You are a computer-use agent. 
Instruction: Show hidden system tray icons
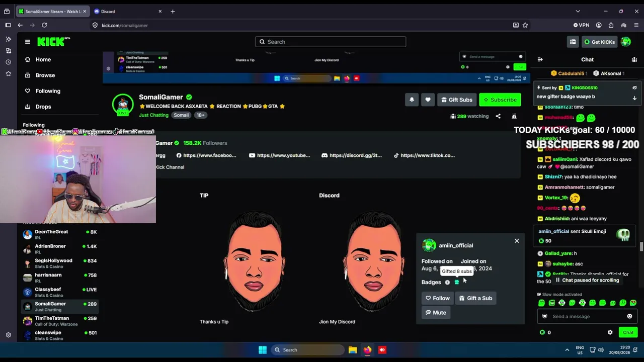click(x=567, y=350)
